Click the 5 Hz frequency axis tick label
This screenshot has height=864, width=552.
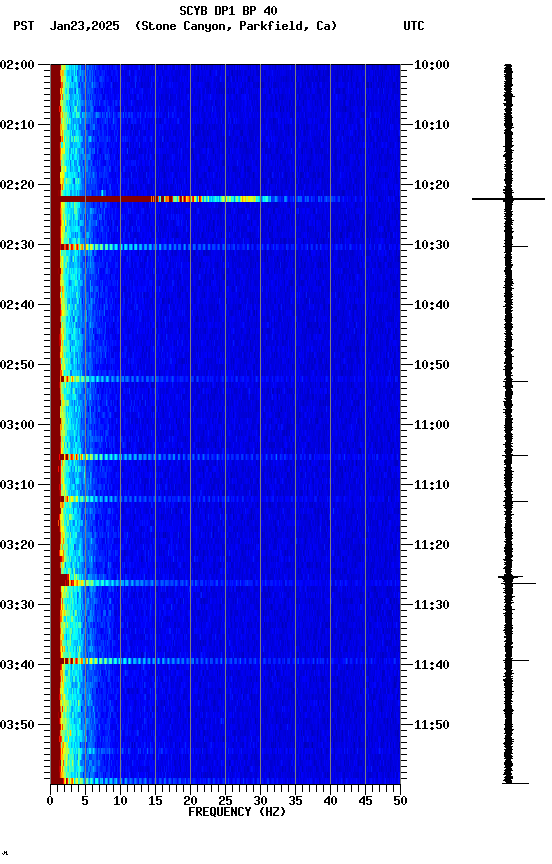85,801
